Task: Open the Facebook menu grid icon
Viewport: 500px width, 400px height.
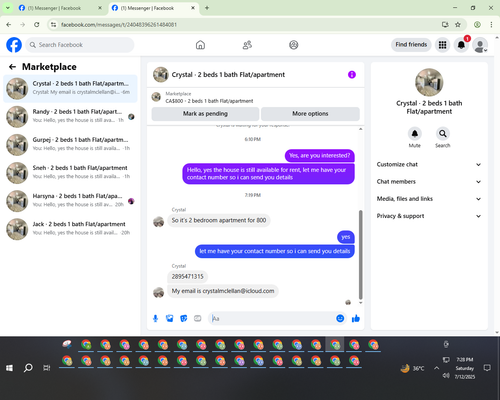Action: [442, 45]
